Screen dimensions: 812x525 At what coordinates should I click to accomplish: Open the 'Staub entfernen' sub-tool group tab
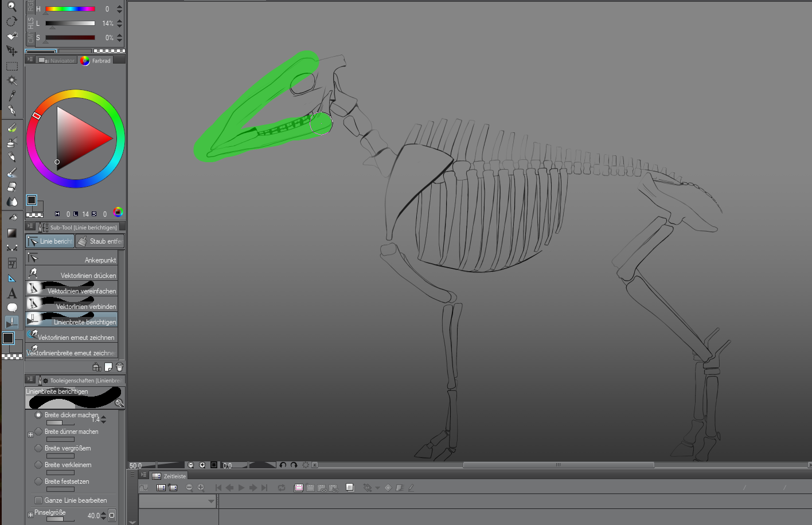pyautogui.click(x=100, y=241)
